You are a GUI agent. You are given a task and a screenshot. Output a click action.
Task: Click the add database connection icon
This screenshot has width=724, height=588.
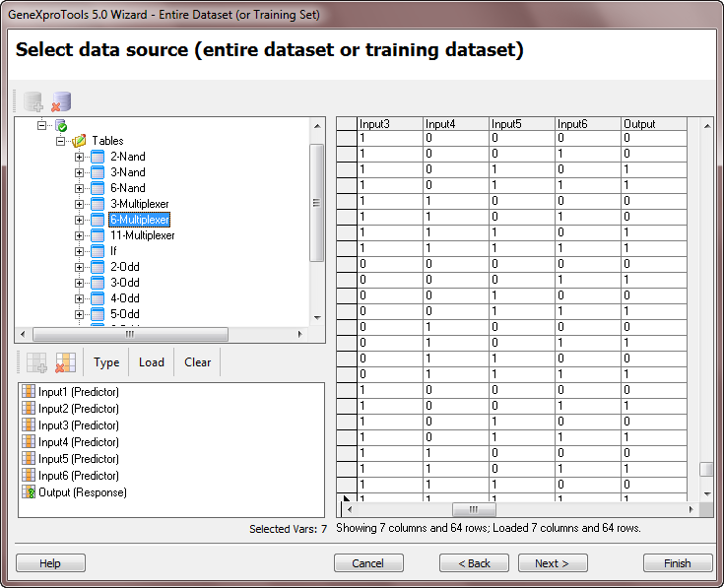click(x=33, y=100)
